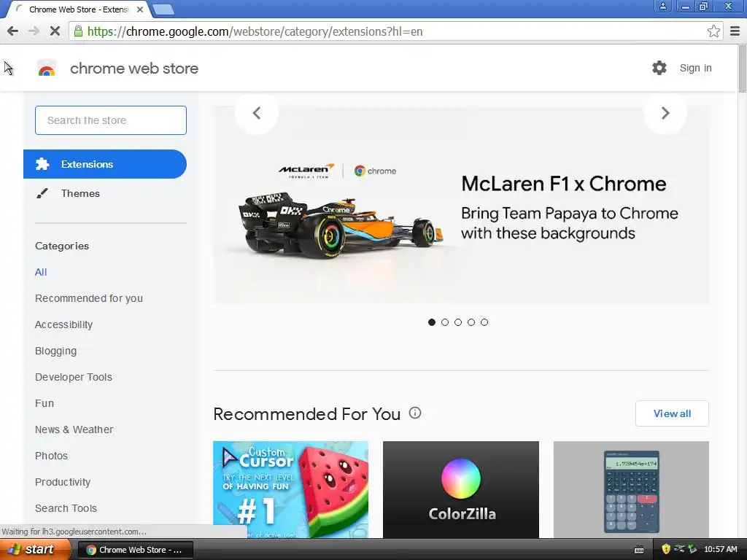Bookmark this page with the star icon

(713, 31)
